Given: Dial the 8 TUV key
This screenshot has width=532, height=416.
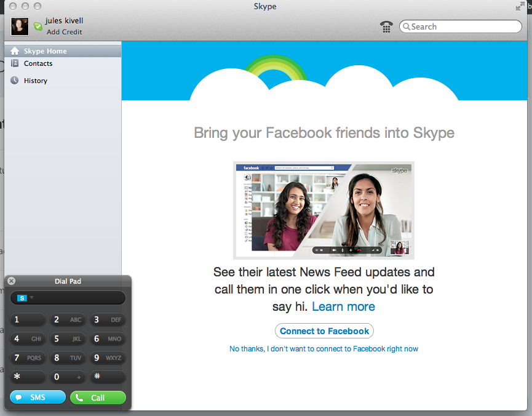Looking at the screenshot, I should [x=68, y=358].
